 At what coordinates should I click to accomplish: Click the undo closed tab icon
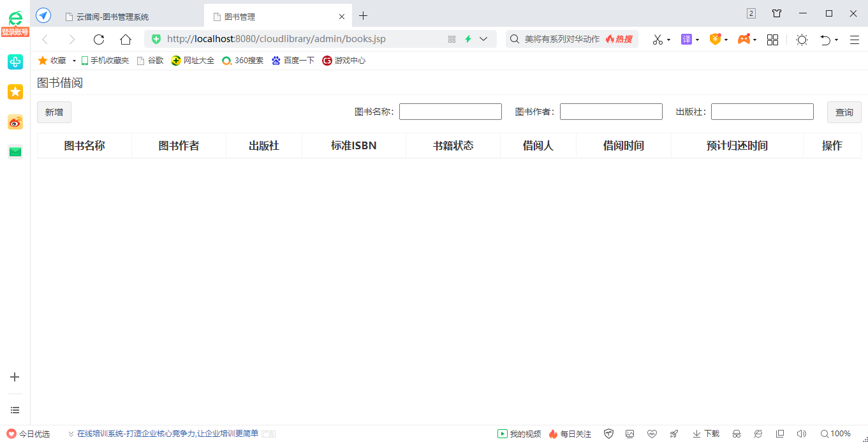coord(825,40)
